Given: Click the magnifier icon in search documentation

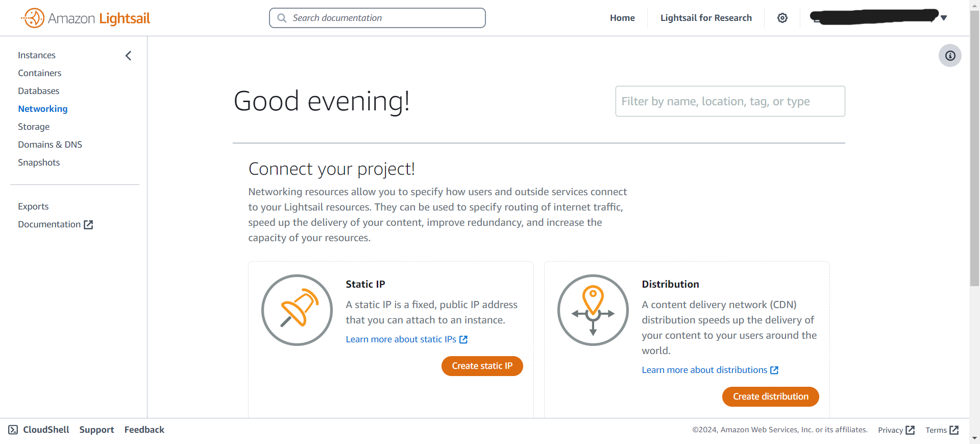Looking at the screenshot, I should (x=282, y=18).
